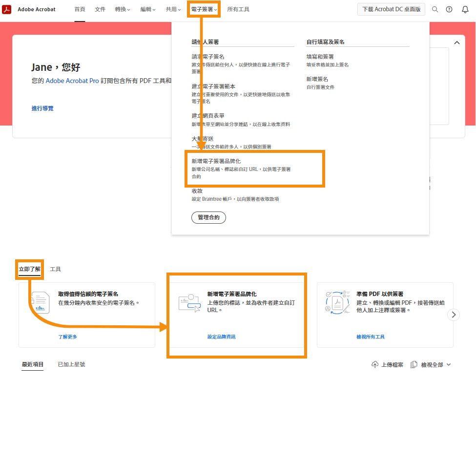This screenshot has height=465, width=476.
Task: Click the 取得值得信賴的電子簽名 card title
Action: [x=88, y=294]
